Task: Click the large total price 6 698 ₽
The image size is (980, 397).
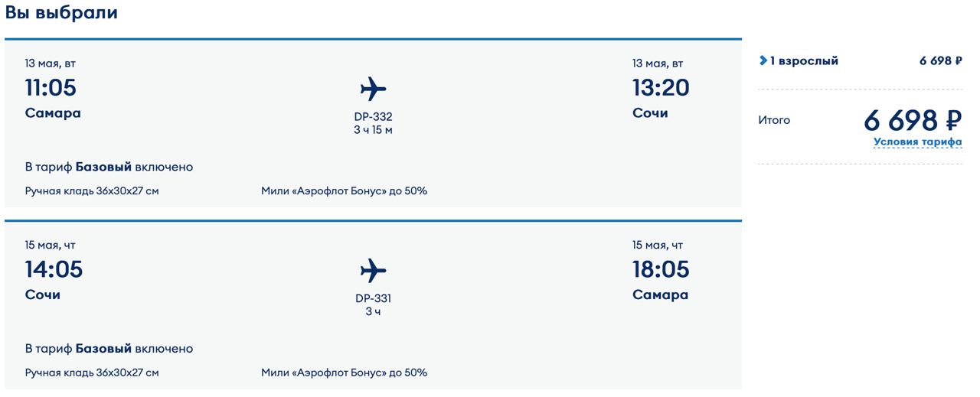Action: click(x=912, y=120)
